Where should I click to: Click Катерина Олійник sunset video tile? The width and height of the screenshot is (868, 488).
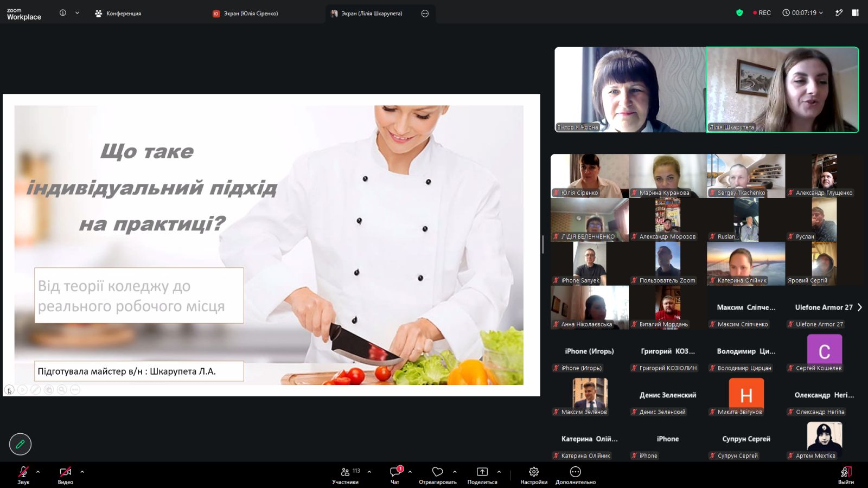pos(746,264)
